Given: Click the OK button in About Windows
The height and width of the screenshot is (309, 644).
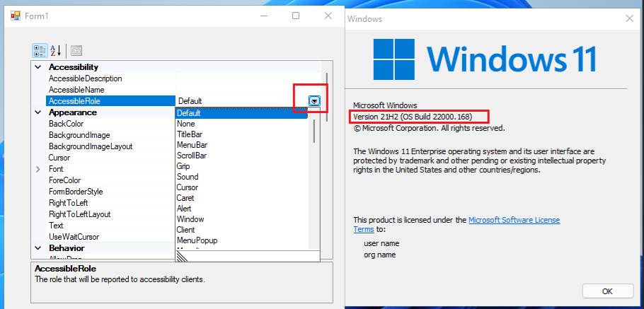Looking at the screenshot, I should (607, 291).
